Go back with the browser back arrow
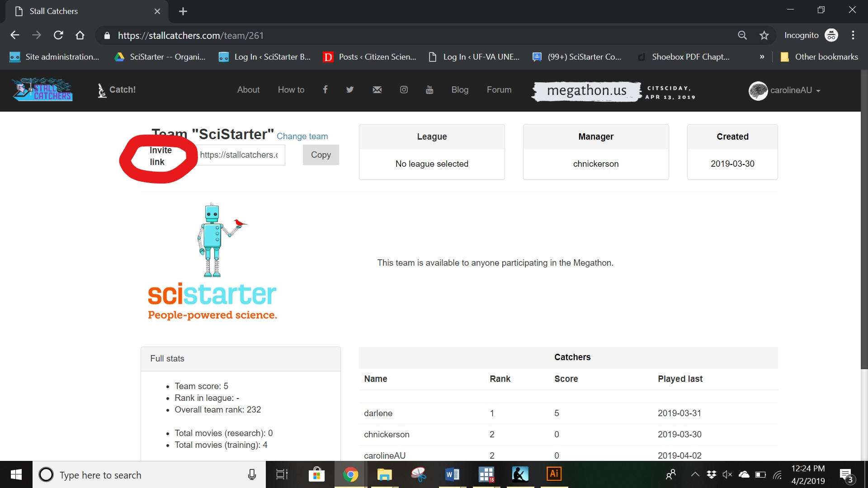Viewport: 868px width, 488px height. tap(15, 35)
